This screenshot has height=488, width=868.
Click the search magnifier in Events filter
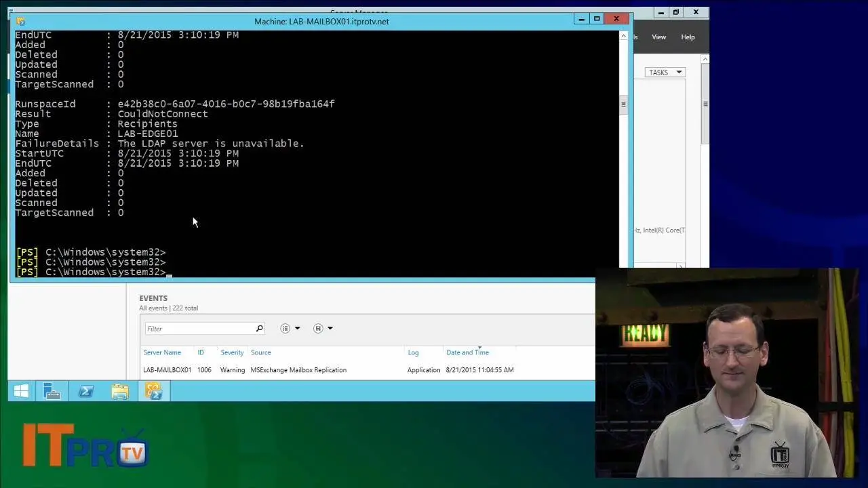[x=259, y=329]
